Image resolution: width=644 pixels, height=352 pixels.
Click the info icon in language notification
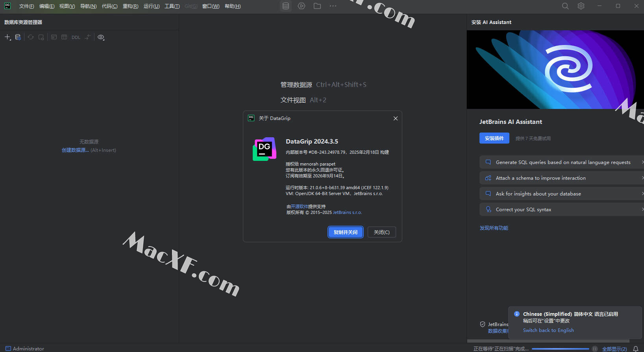click(517, 314)
